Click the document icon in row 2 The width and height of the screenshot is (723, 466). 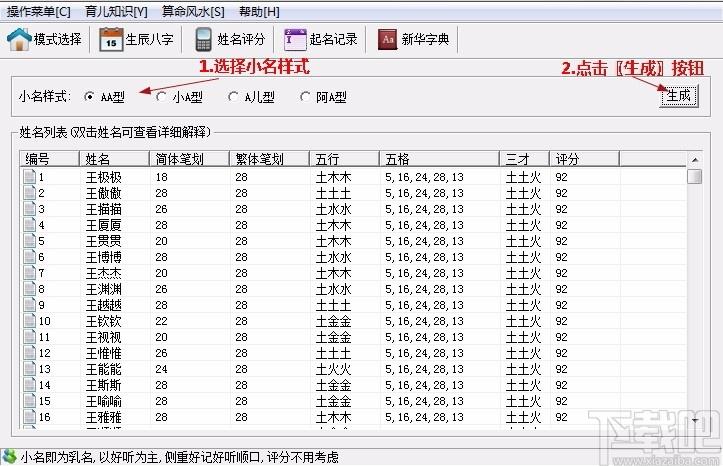pos(30,193)
